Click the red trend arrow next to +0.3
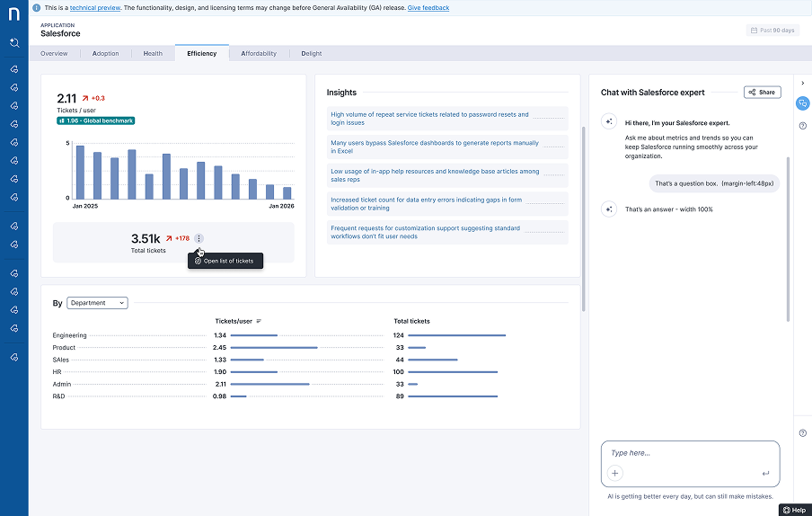Screen dimensions: 812x516 [x=85, y=98]
